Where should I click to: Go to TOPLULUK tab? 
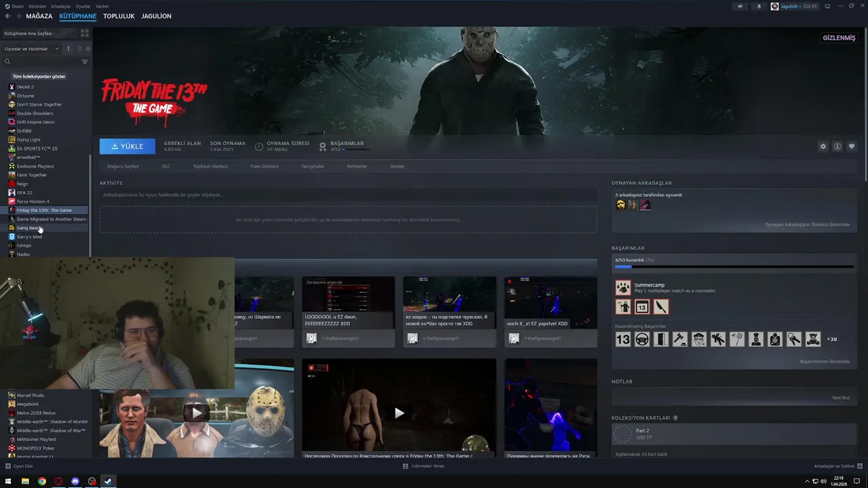119,16
